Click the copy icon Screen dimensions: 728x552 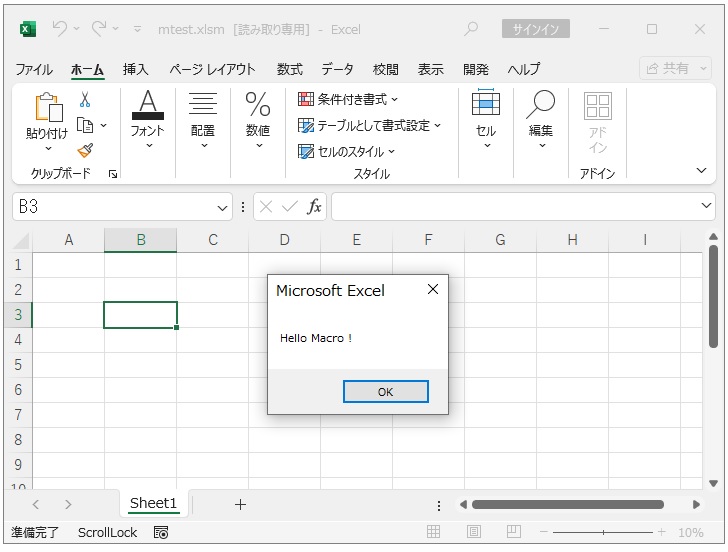[x=85, y=125]
